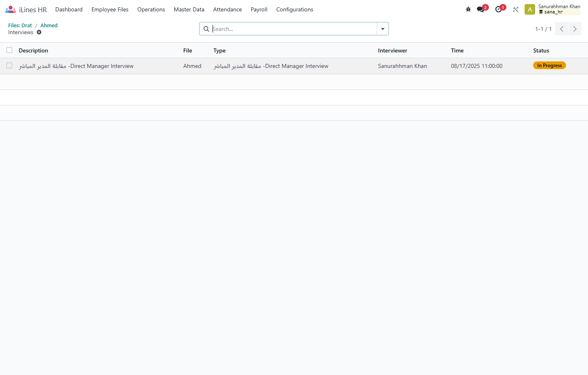Image resolution: width=588 pixels, height=375 pixels.
Task: Sort by the Type column header
Action: (x=219, y=50)
